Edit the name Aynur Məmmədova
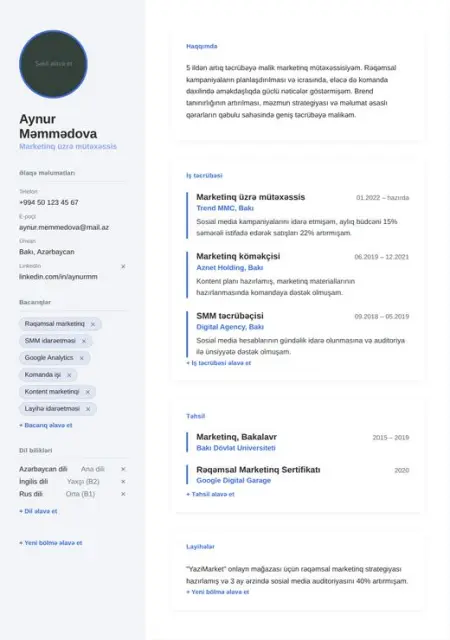This screenshot has height=640, width=450. [x=58, y=126]
